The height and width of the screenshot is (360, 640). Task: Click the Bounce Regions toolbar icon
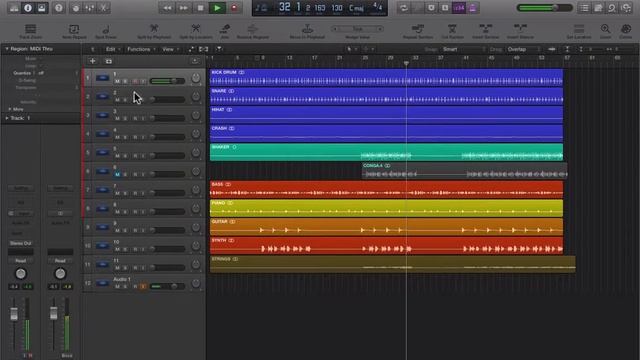point(253,28)
